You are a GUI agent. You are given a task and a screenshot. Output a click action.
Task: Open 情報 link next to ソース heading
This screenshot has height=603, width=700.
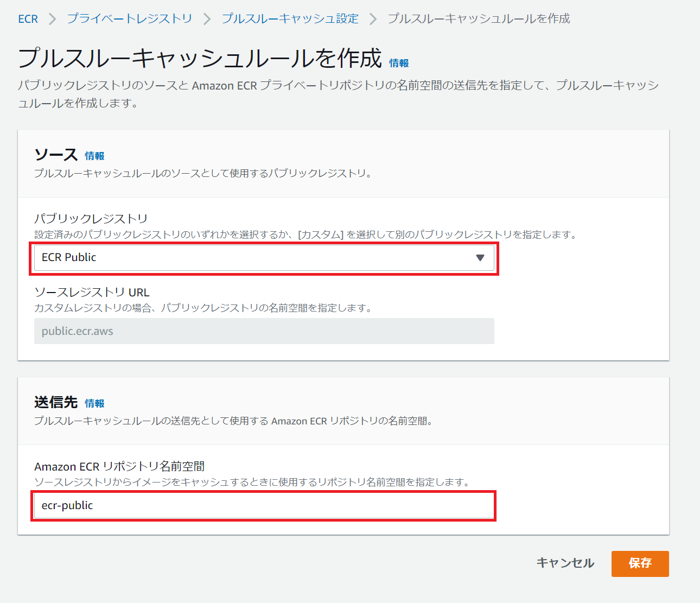[x=94, y=156]
